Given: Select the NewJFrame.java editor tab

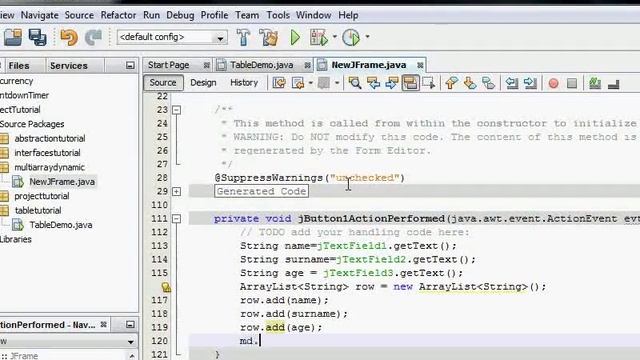Looking at the screenshot, I should point(369,65).
